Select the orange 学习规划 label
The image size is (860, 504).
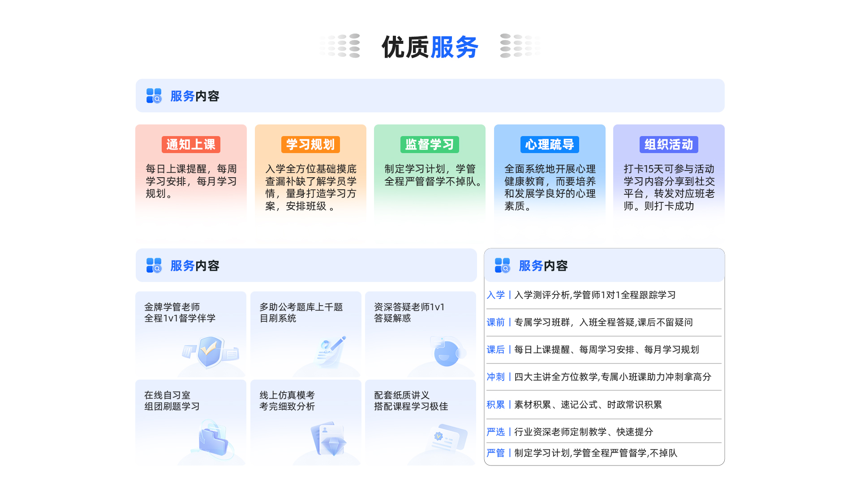coord(310,145)
